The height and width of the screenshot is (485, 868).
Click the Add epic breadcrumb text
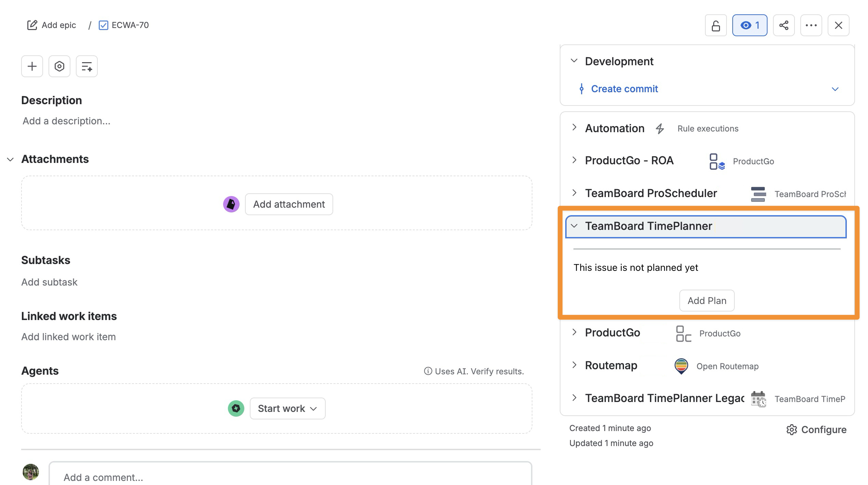(x=59, y=25)
